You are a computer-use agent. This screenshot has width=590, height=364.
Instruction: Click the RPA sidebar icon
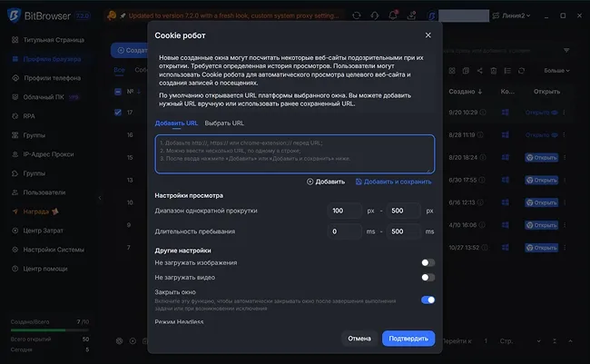pos(15,116)
